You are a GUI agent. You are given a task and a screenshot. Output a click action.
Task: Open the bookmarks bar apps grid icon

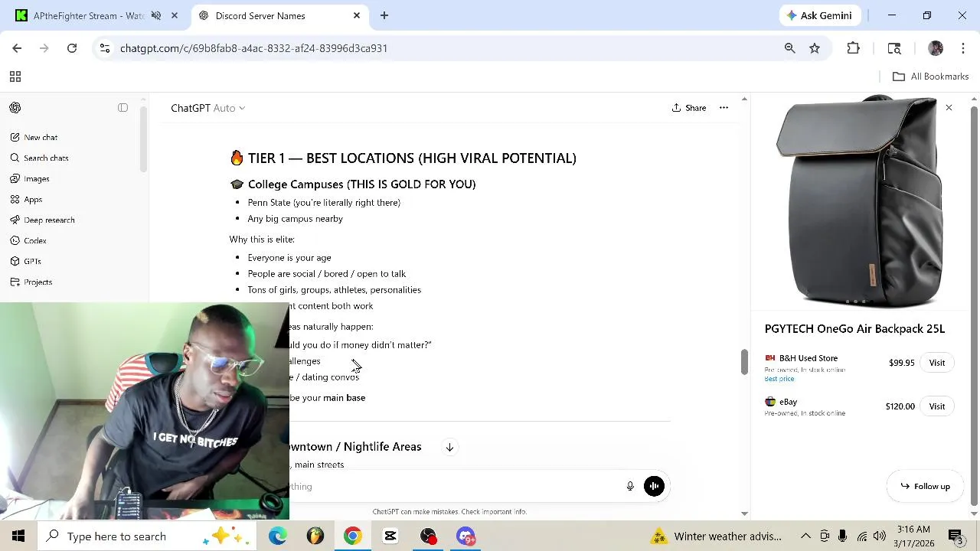tap(15, 77)
